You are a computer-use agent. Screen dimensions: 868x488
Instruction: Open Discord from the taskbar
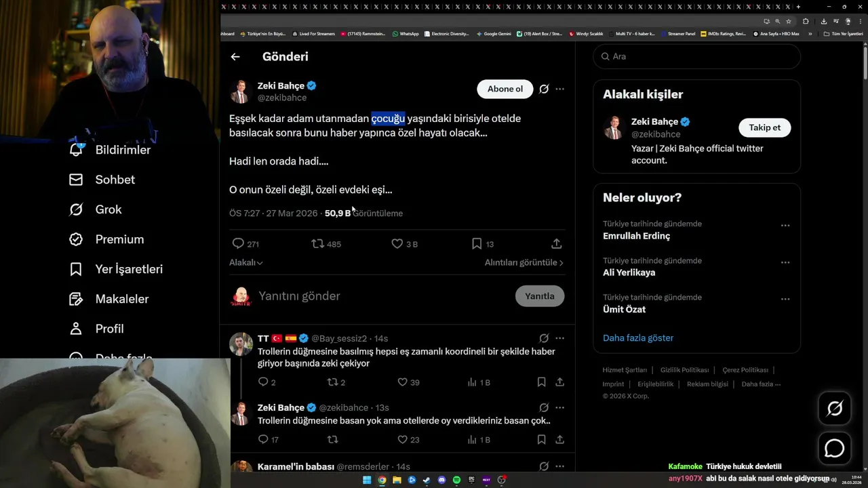(x=441, y=480)
